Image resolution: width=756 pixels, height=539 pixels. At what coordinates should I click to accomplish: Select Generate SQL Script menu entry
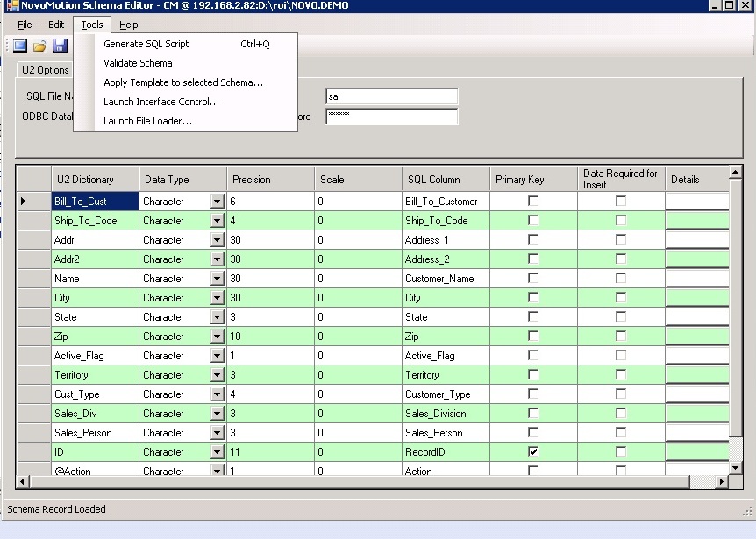146,44
